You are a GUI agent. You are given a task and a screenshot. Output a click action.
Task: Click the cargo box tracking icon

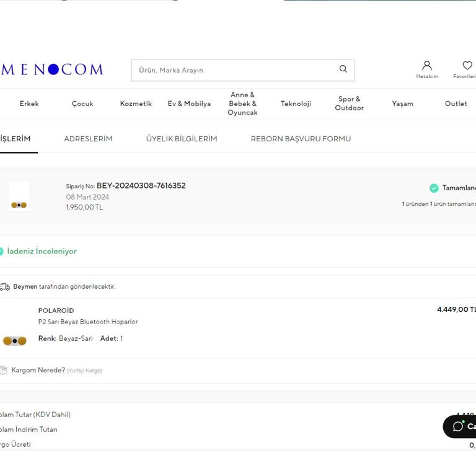pyautogui.click(x=4, y=370)
